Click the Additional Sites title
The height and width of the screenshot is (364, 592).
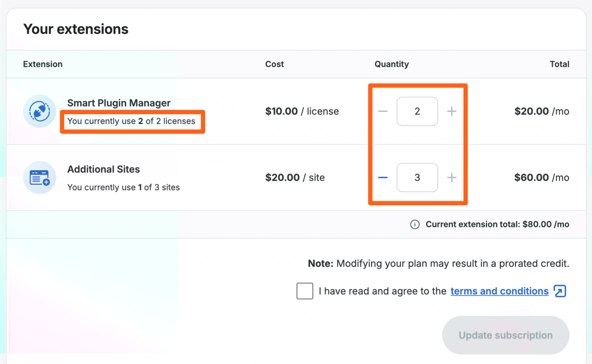103,169
